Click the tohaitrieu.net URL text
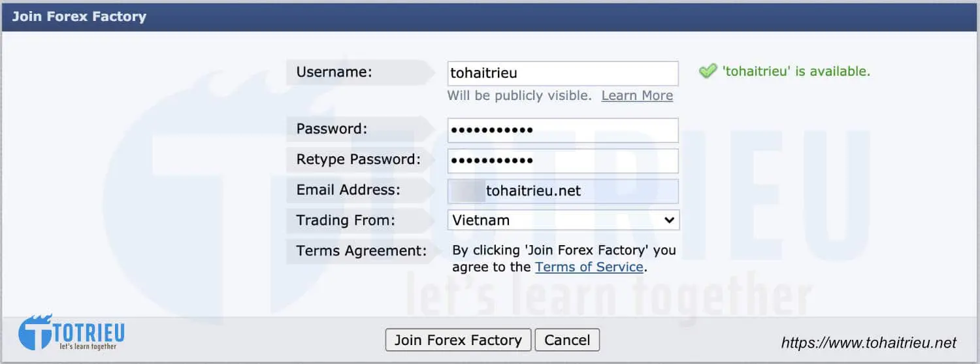The image size is (980, 364). coord(868,342)
